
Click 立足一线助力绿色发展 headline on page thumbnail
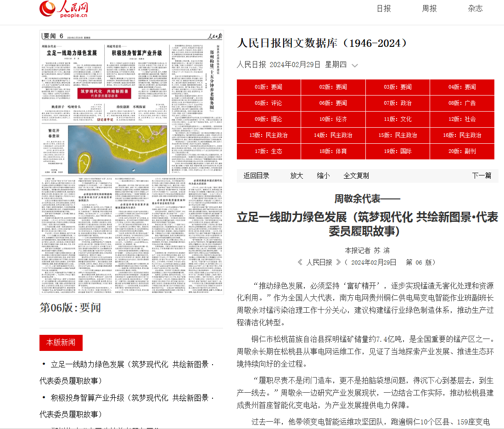click(72, 53)
